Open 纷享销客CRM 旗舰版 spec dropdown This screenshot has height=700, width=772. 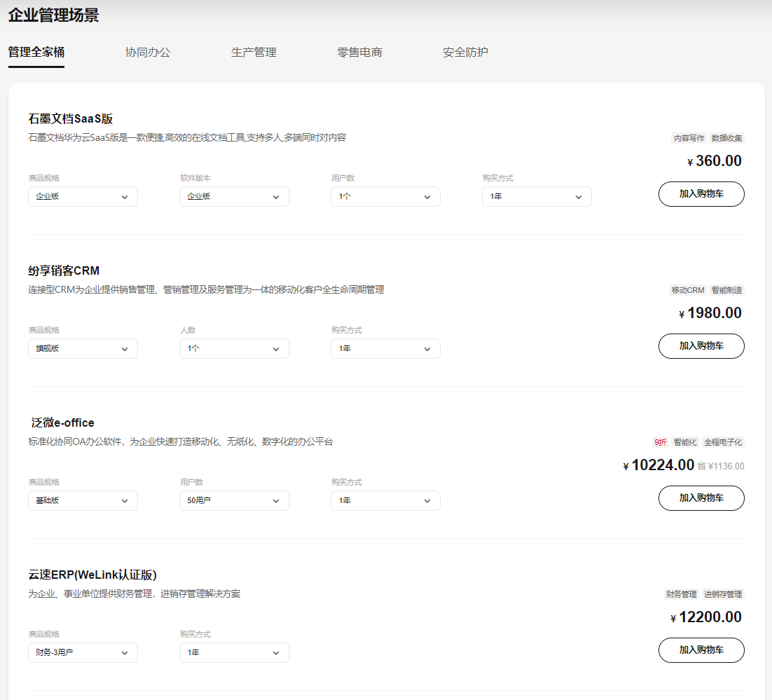coord(83,349)
